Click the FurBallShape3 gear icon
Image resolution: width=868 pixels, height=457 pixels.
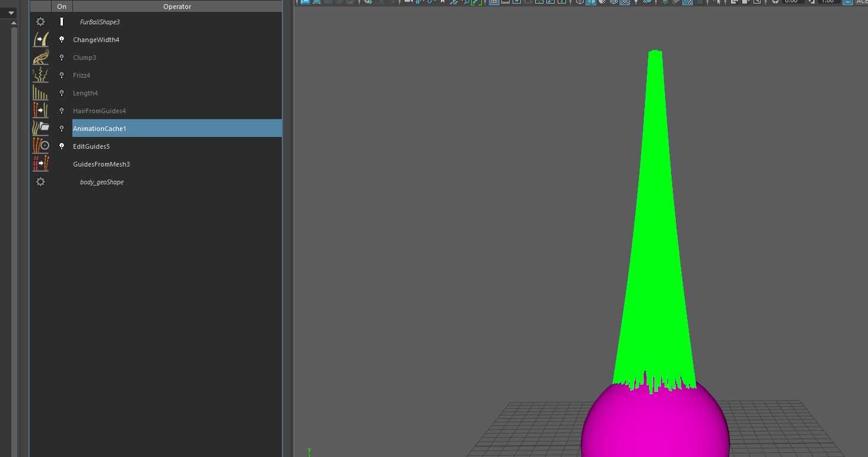(x=40, y=22)
